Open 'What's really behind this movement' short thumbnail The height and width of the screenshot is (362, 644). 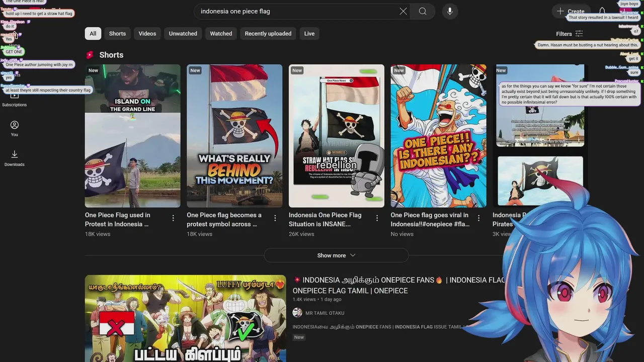234,136
